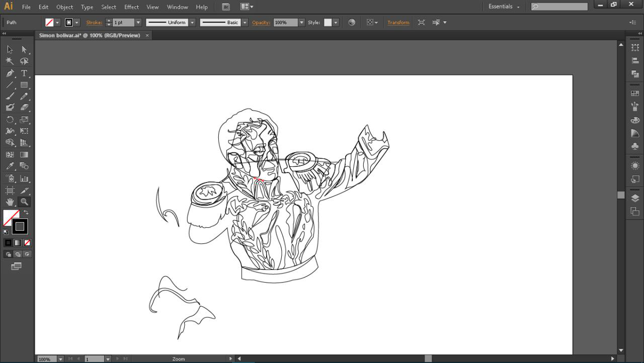Select the Eraser tool
This screenshot has width=644, height=363.
point(24,108)
